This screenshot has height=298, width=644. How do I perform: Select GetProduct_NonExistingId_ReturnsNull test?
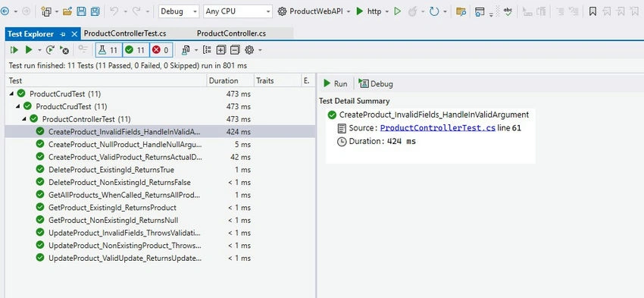tap(161, 221)
